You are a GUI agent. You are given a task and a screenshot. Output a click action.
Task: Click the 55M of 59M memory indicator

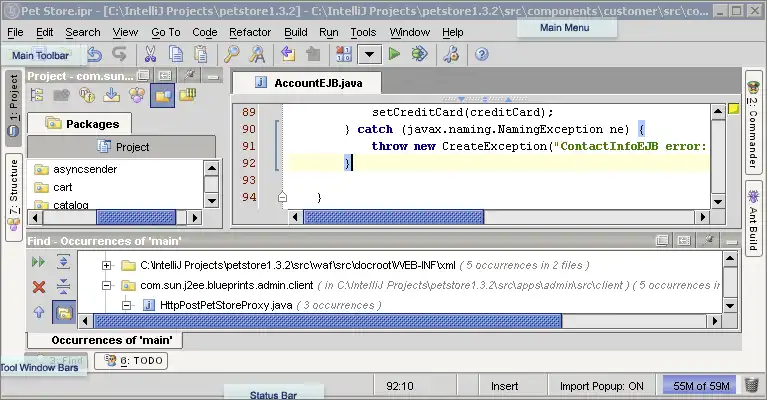coord(699,385)
